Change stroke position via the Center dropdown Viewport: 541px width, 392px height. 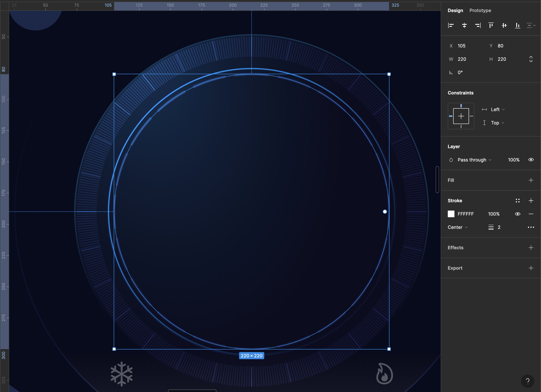click(457, 227)
